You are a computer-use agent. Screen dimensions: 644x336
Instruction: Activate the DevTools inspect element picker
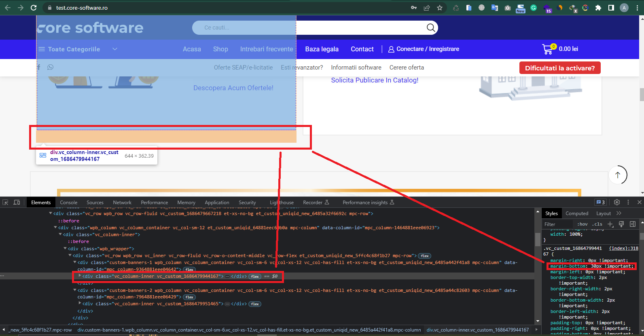click(x=5, y=202)
